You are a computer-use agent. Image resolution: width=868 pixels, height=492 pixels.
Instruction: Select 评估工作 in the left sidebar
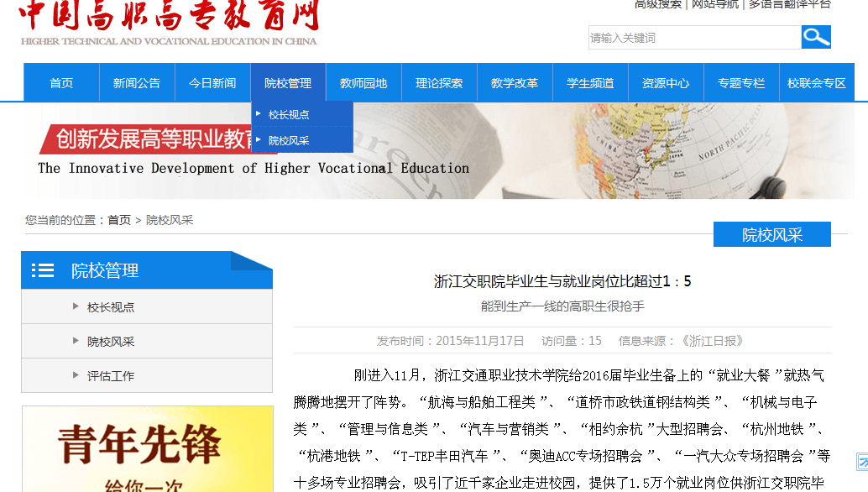111,376
